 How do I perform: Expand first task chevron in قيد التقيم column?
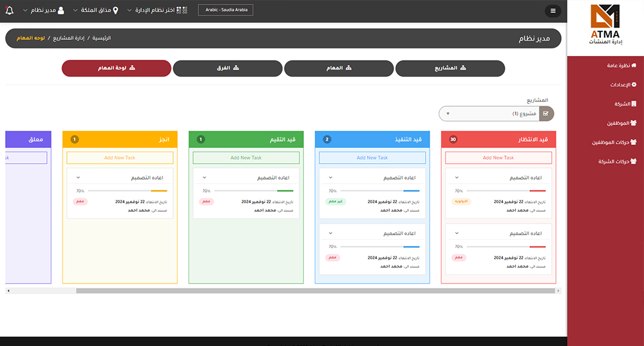pos(205,177)
